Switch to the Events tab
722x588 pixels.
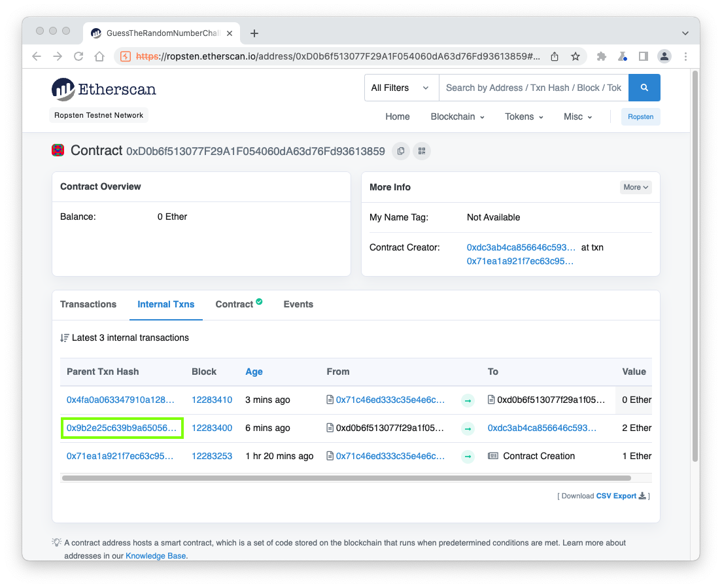(x=298, y=304)
